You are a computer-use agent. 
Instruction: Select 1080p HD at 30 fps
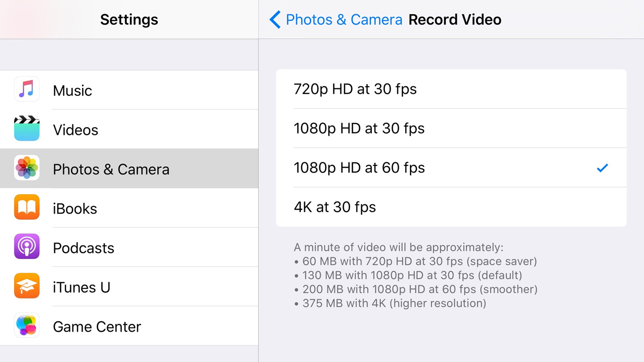(x=451, y=128)
